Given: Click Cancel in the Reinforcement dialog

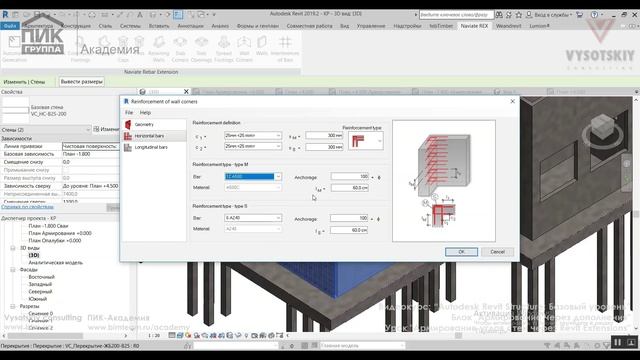Looking at the screenshot, I should click(497, 252).
